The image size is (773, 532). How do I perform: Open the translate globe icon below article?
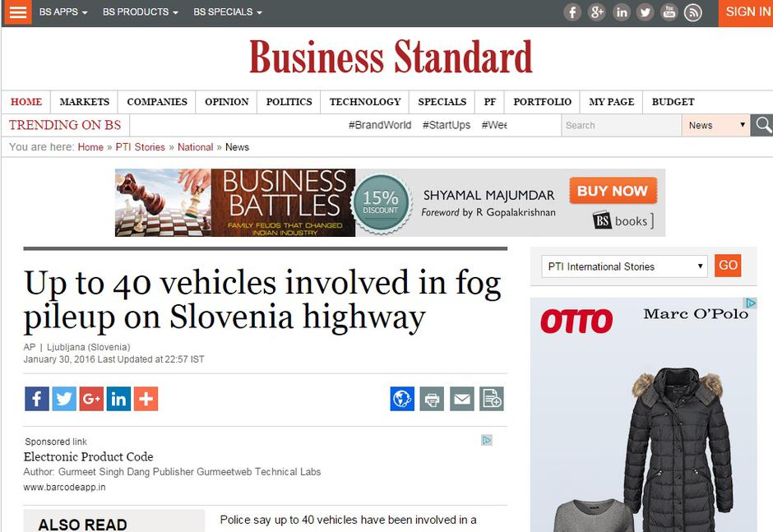coord(400,399)
